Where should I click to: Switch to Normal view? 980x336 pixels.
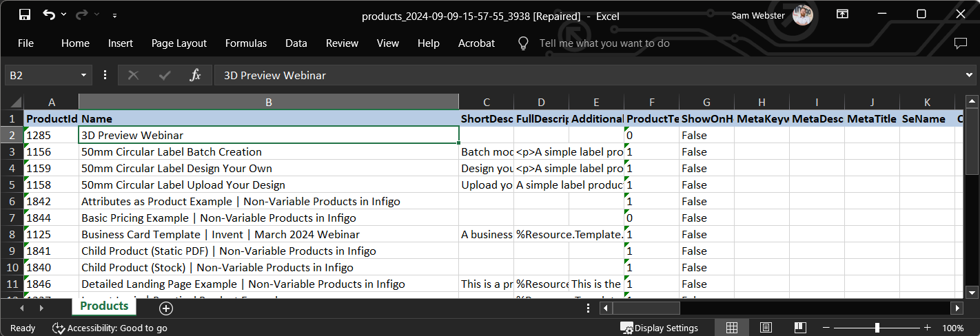732,328
